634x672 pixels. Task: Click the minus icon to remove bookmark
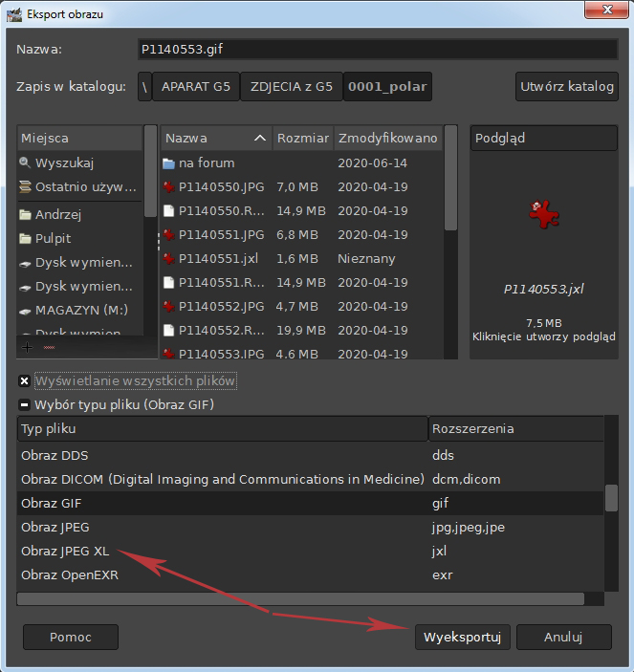(x=49, y=346)
